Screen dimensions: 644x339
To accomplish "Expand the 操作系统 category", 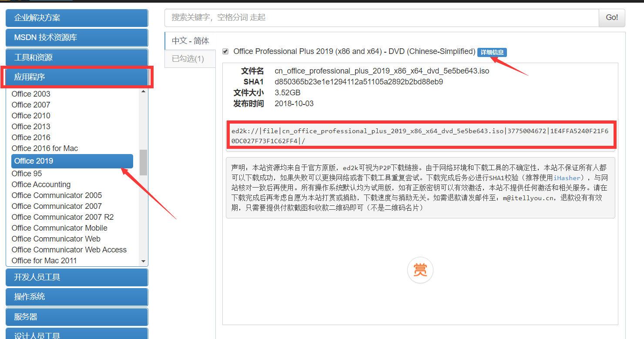I will click(77, 297).
